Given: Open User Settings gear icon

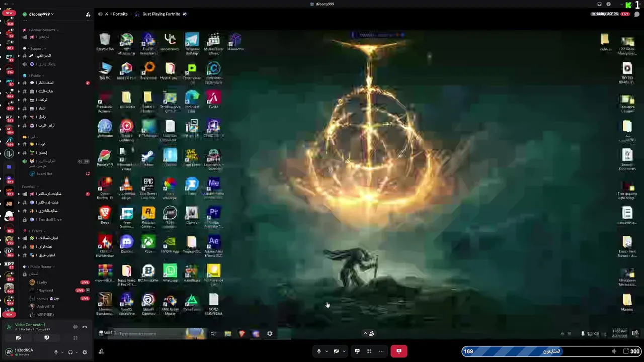Looking at the screenshot, I should click(x=85, y=352).
